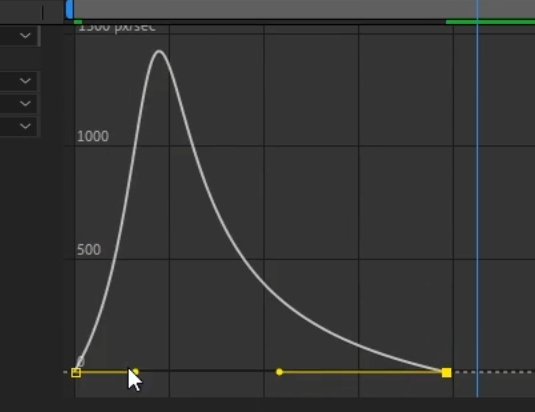The image size is (535, 412).
Task: Select the hollow yellow start keyframe square
Action: tap(76, 372)
